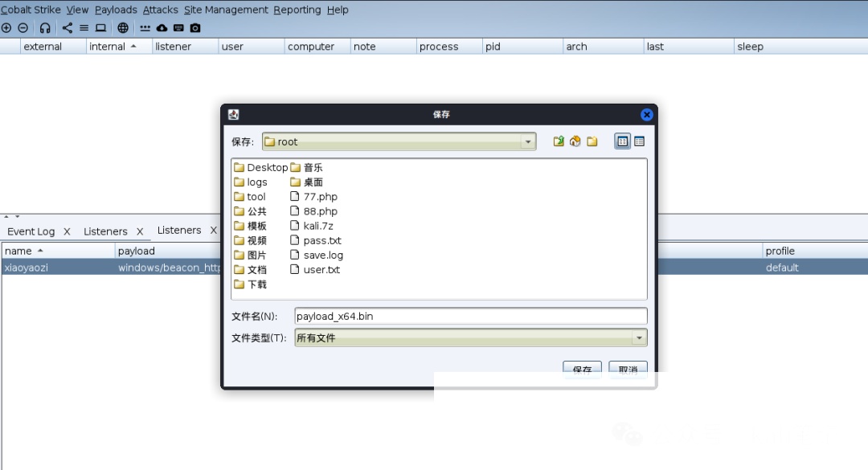Image resolution: width=868 pixels, height=470 pixels.
Task: Select the 文档 folder
Action: pos(250,270)
